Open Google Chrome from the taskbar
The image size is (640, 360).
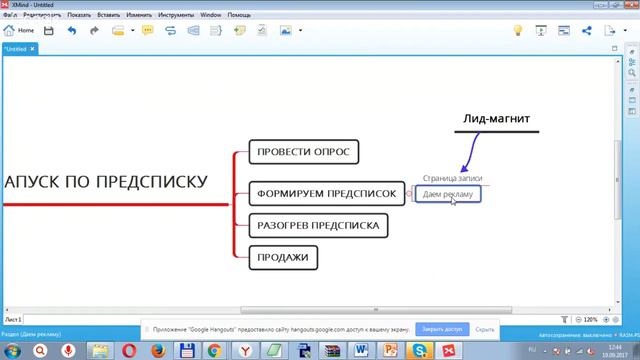215,351
